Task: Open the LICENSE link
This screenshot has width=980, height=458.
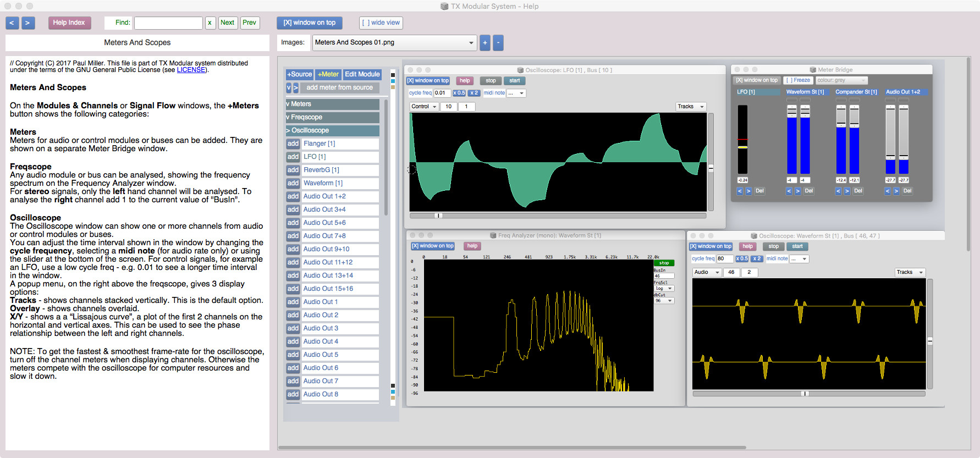Action: (x=191, y=70)
